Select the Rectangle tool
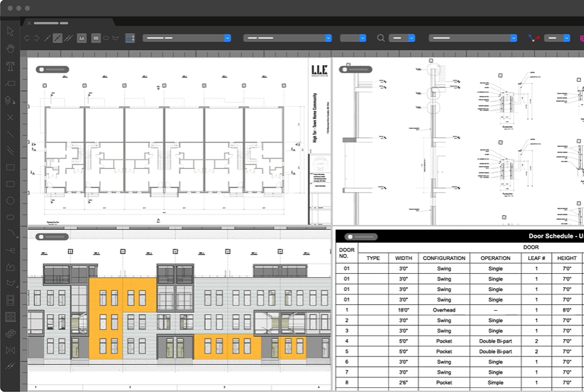This screenshot has width=584, height=392. [x=10, y=168]
